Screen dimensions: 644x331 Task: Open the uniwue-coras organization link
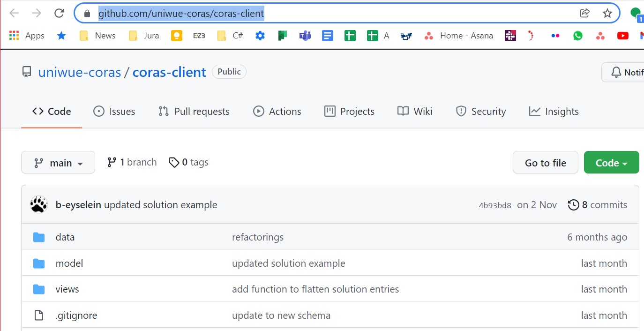tap(80, 72)
